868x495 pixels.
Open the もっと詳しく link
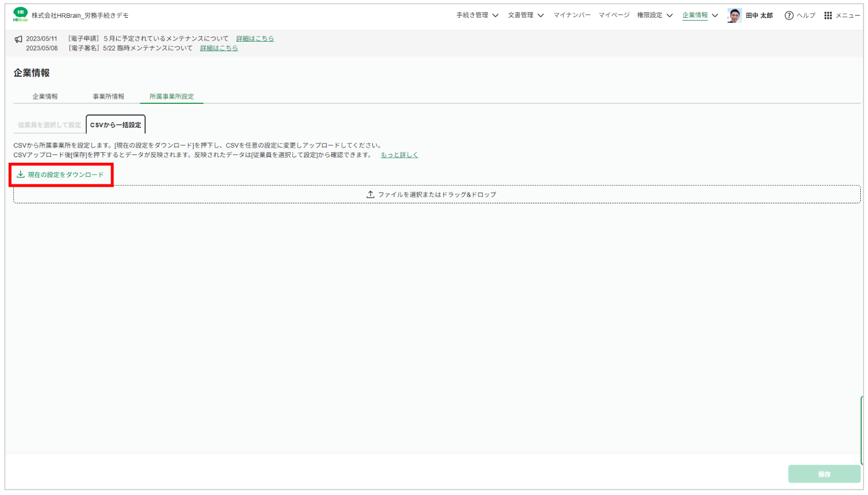coord(399,155)
